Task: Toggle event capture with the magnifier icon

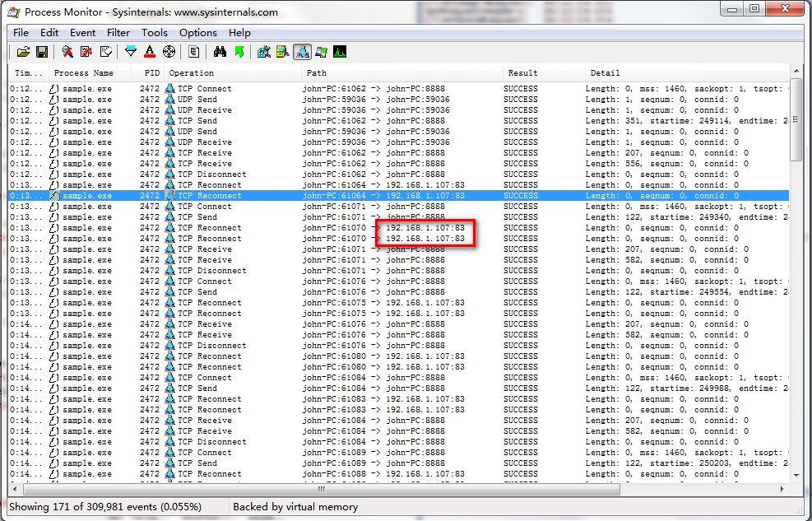Action: tap(67, 52)
